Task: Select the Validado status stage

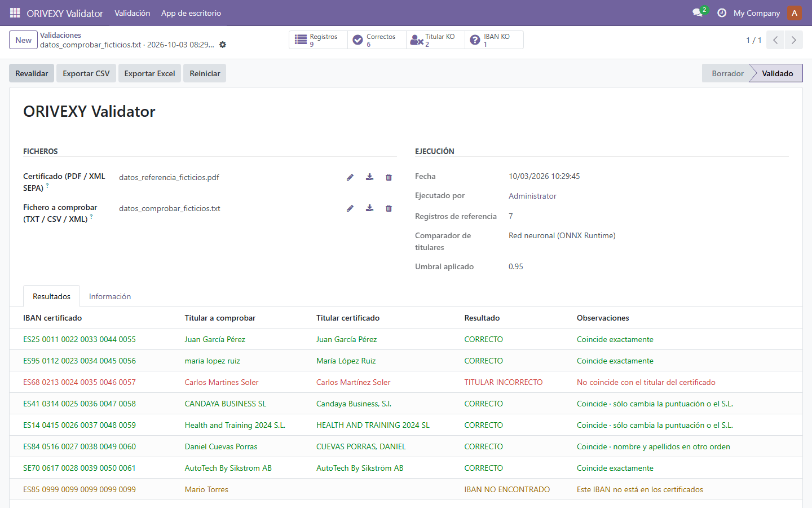Action: point(777,73)
